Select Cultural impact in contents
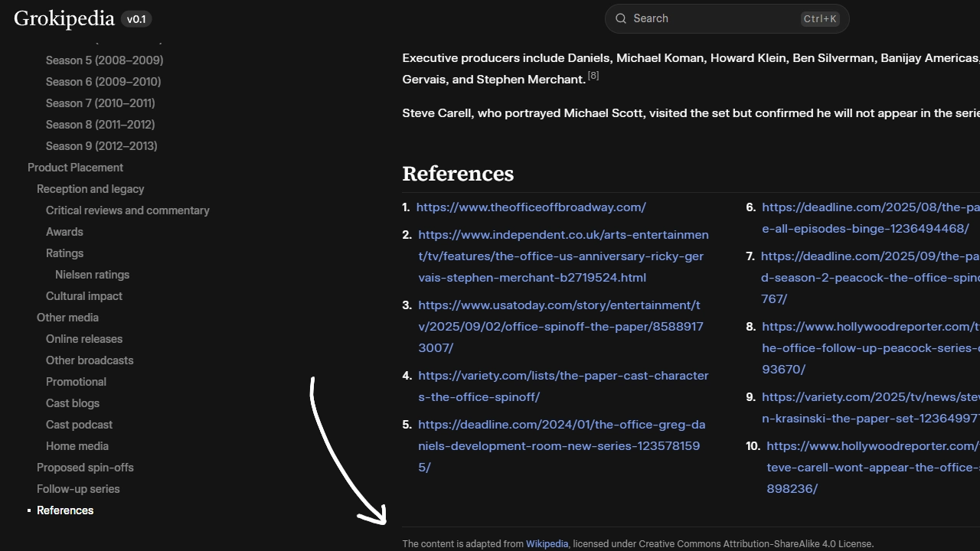The height and width of the screenshot is (551, 980). pos(83,296)
